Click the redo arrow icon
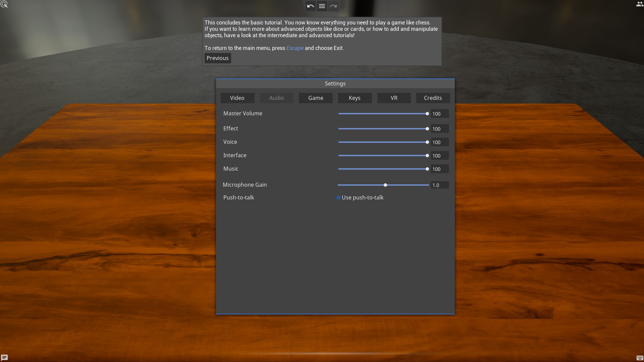 click(x=333, y=6)
